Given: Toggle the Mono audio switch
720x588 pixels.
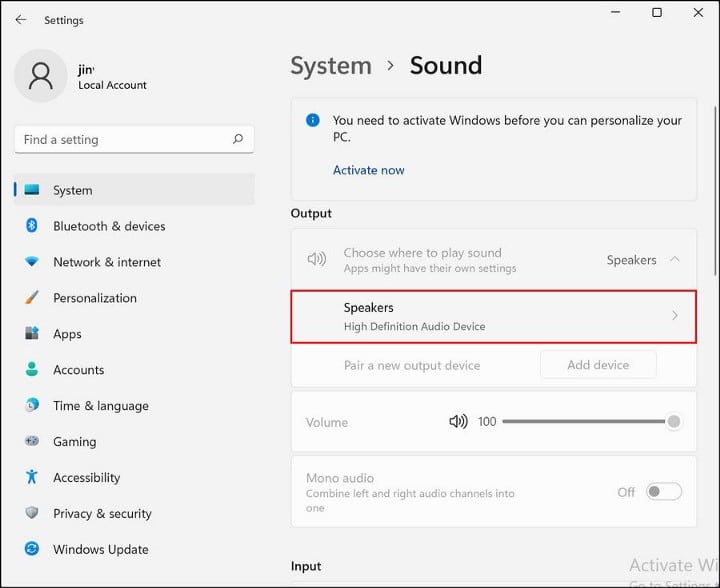Looking at the screenshot, I should (x=664, y=492).
